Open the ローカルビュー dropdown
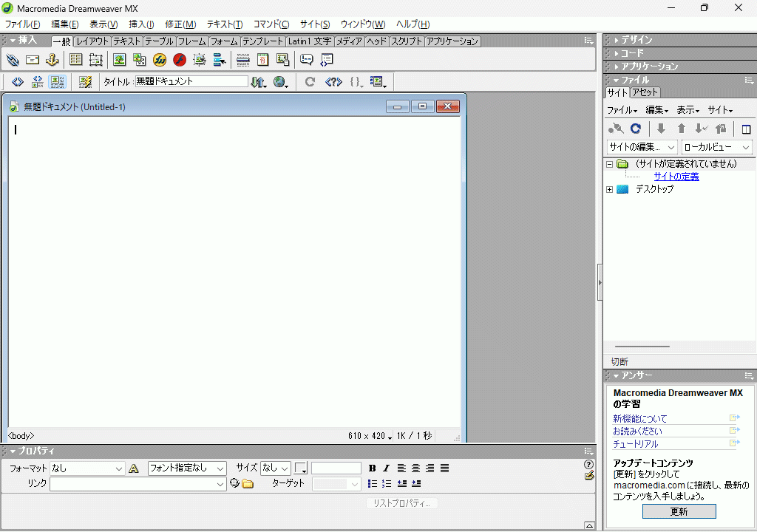757x532 pixels. 716,147
